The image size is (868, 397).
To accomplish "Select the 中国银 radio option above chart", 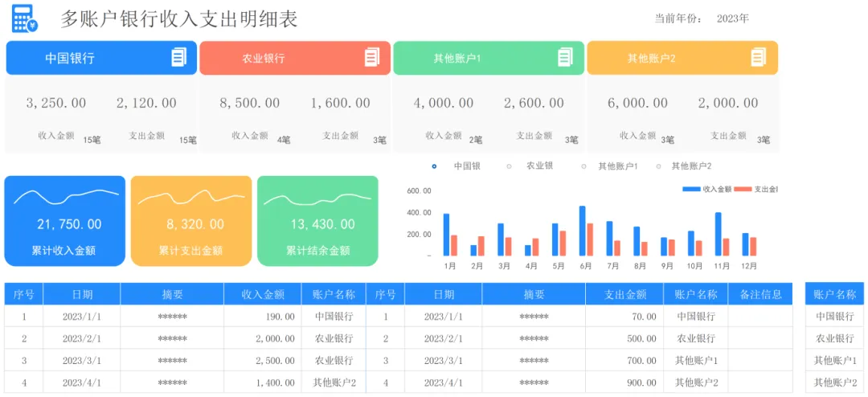I will point(434,166).
